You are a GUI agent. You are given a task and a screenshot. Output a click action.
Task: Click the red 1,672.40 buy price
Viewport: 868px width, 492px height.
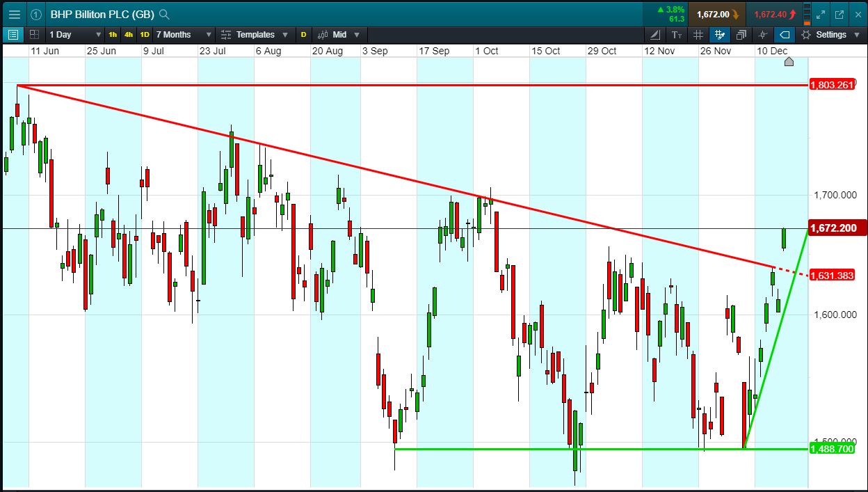[x=775, y=14]
